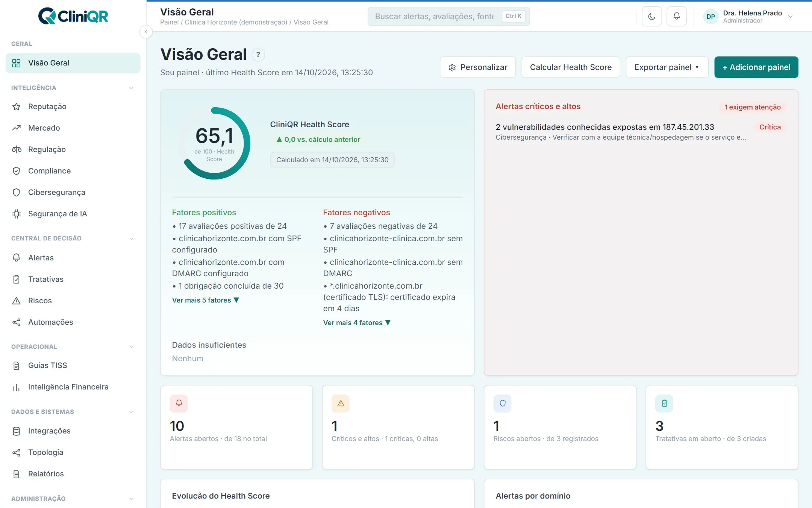Open Tratativas in the sidebar
The height and width of the screenshot is (508, 812).
73,279
